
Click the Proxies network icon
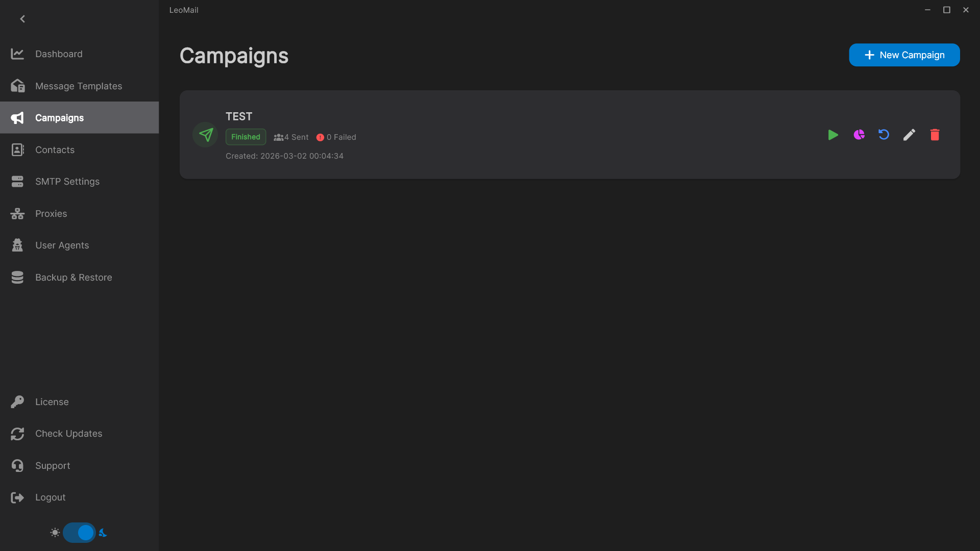(17, 214)
